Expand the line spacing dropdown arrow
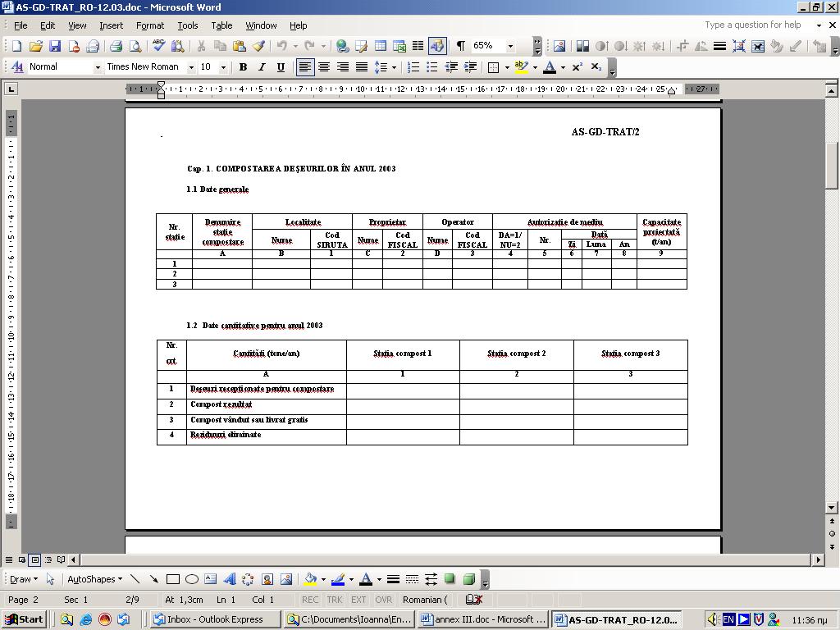 [395, 67]
